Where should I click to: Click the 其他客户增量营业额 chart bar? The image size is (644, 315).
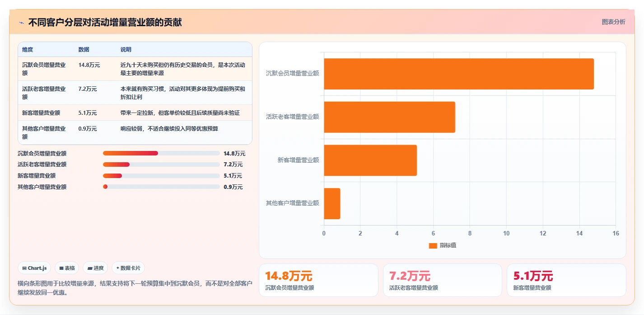(332, 203)
